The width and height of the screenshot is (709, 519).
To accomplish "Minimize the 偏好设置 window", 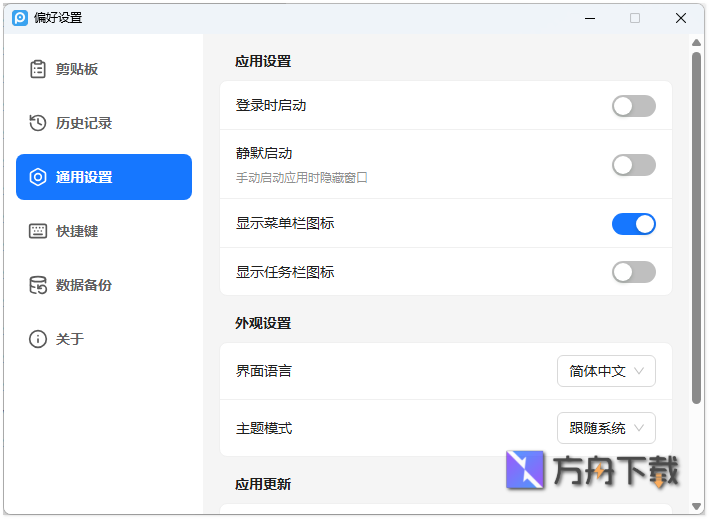I will click(590, 18).
